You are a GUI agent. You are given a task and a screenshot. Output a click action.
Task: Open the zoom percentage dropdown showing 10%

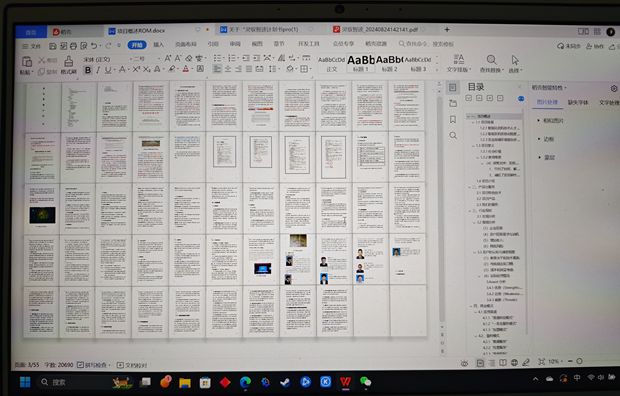point(556,362)
